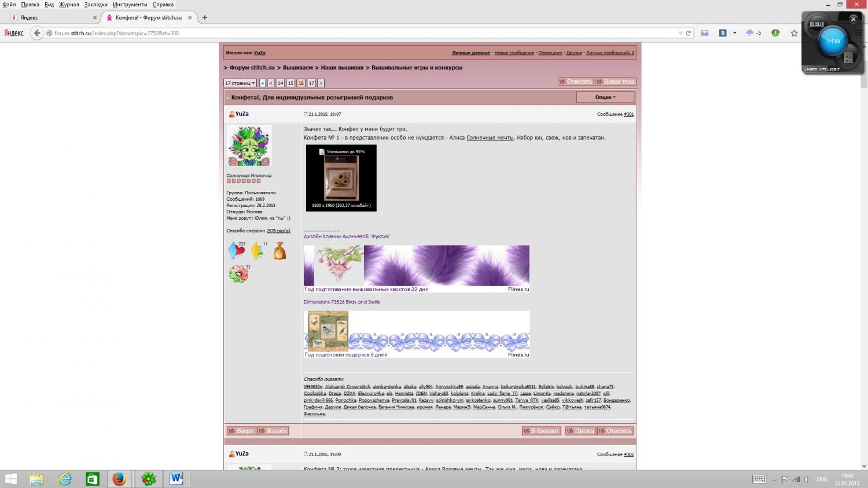Click the red heart award icon
This screenshot has height=488, width=868.
tap(237, 250)
